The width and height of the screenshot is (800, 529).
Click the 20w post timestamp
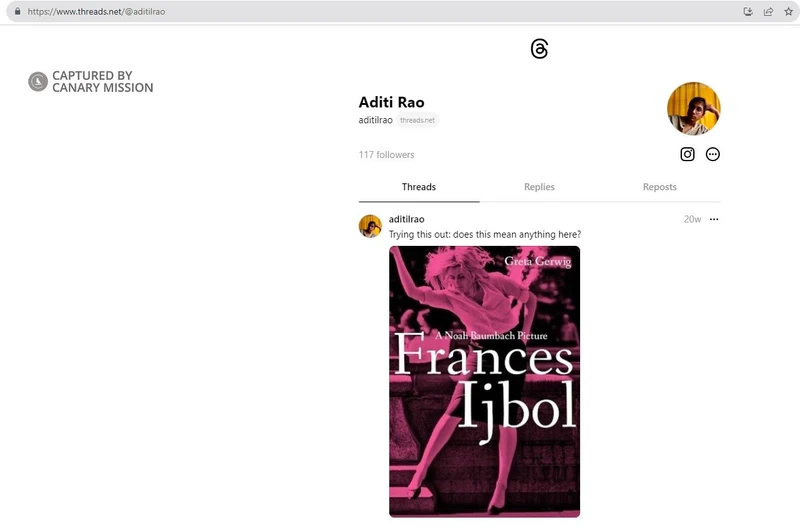pos(692,219)
